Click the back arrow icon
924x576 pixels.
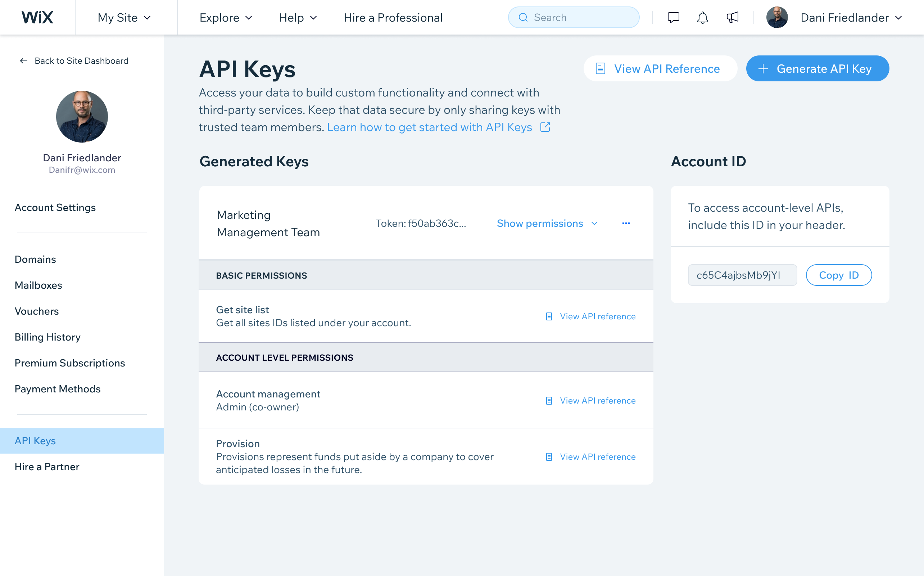point(24,61)
